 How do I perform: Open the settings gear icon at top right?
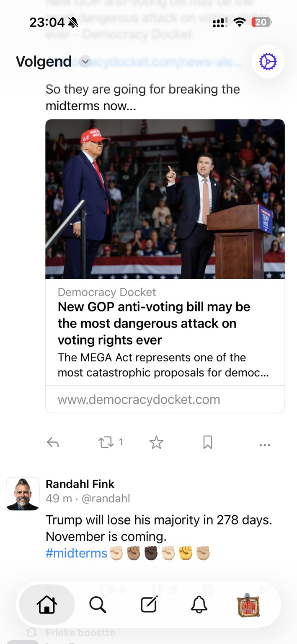[x=268, y=62]
